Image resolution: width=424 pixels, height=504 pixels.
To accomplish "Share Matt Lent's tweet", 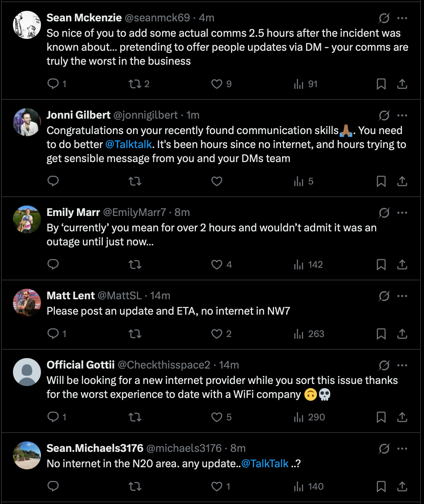I will click(402, 334).
